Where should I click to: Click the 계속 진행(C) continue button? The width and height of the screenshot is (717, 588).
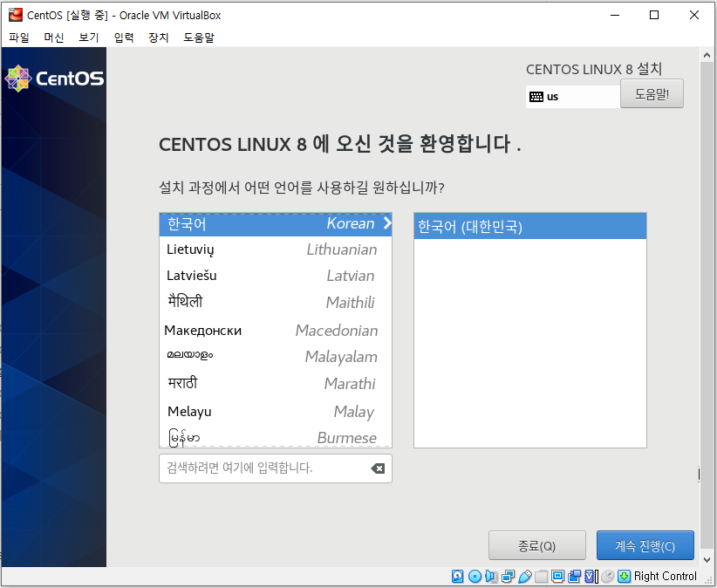click(x=645, y=545)
